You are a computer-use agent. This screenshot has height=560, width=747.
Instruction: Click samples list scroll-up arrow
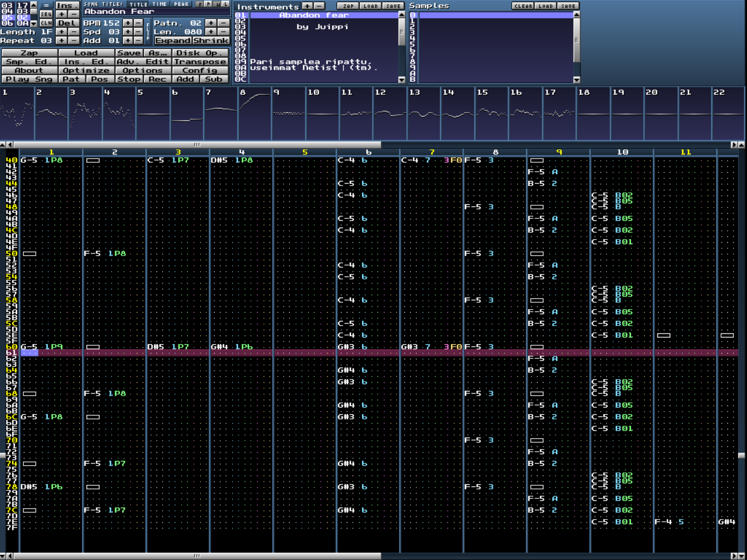(x=576, y=15)
